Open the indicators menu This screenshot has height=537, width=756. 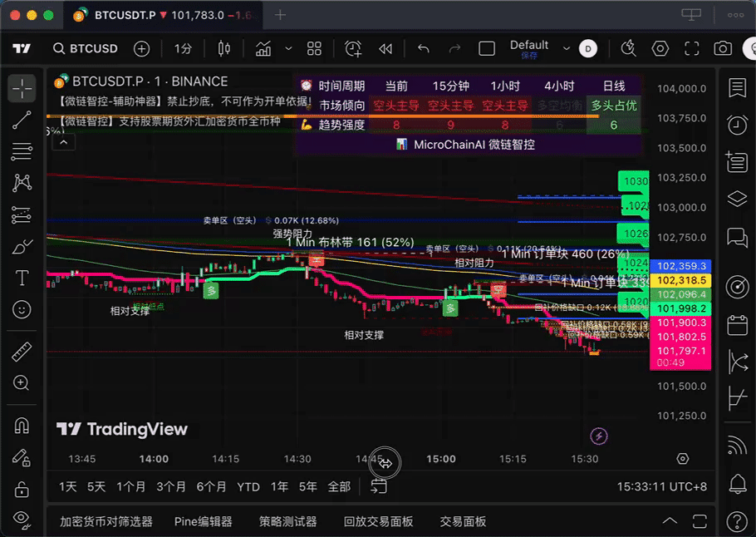point(263,48)
